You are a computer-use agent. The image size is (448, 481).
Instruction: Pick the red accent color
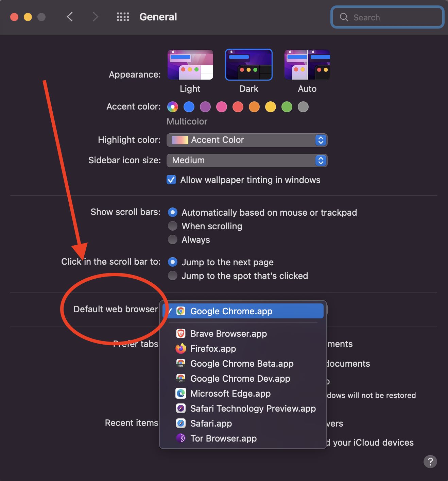click(238, 107)
